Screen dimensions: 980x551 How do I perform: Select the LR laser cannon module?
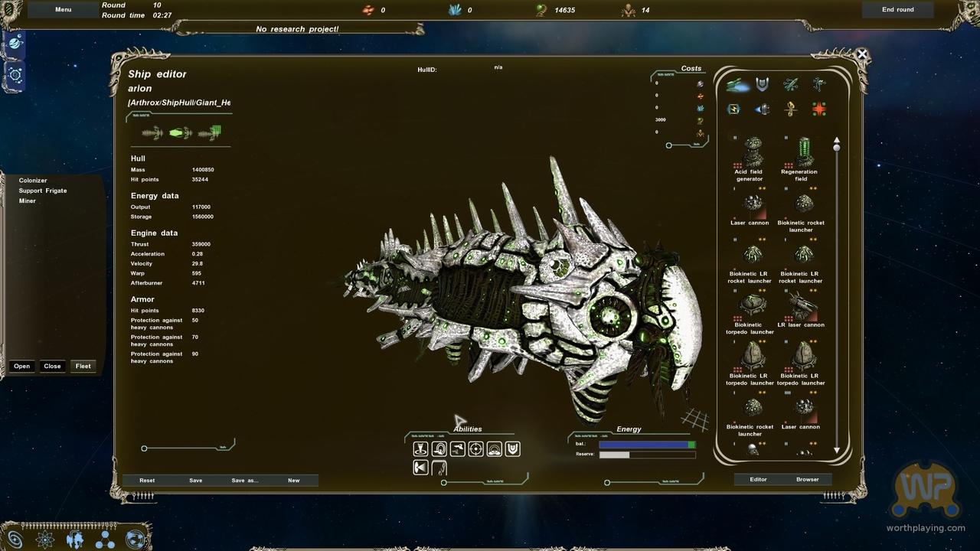[x=802, y=308]
